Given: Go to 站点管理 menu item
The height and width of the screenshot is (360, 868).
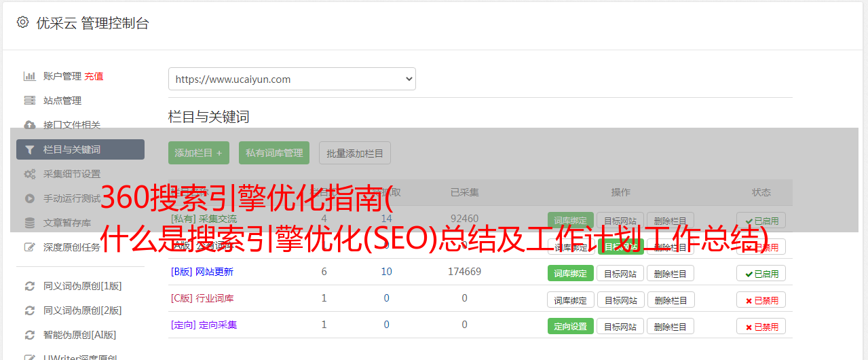Looking at the screenshot, I should 62,101.
